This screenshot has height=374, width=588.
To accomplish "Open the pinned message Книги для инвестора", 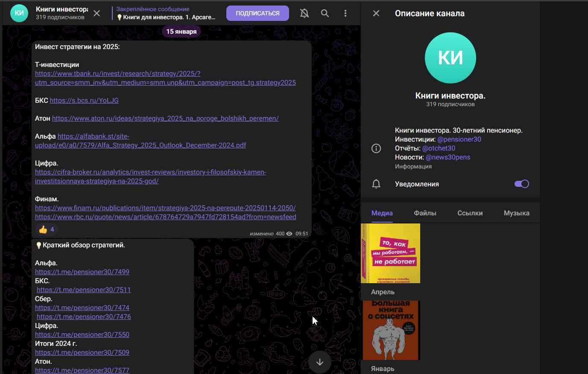I will point(166,13).
